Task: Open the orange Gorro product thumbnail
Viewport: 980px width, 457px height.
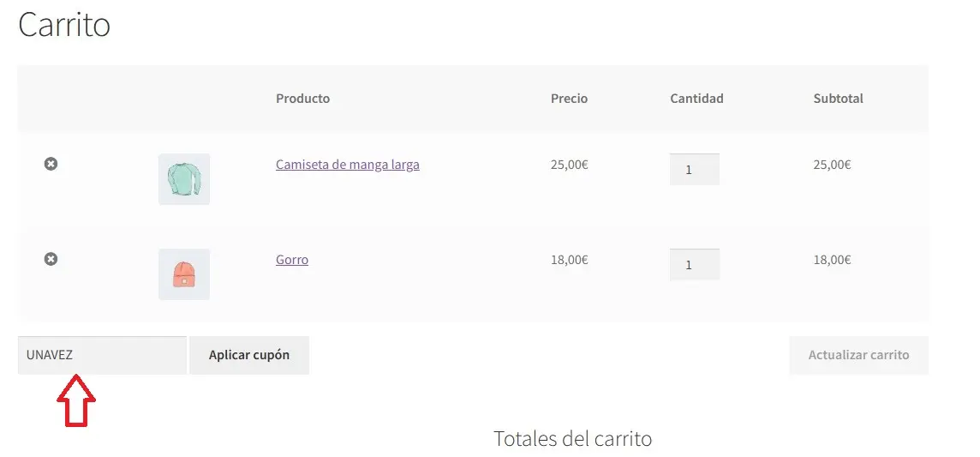Action: [184, 274]
